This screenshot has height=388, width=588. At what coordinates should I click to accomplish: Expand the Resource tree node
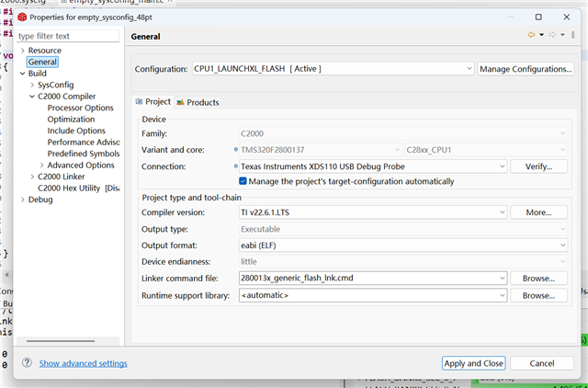point(22,51)
